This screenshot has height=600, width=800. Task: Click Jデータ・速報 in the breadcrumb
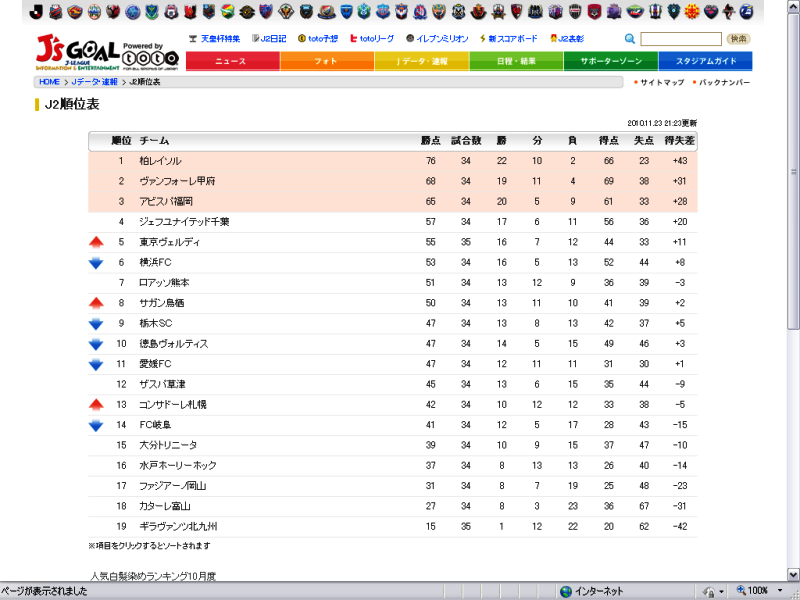click(x=94, y=82)
